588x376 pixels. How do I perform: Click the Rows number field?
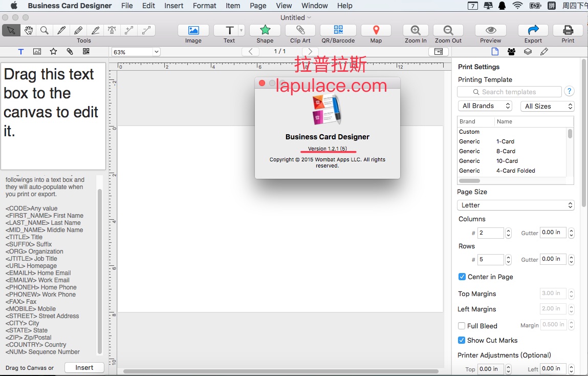click(x=490, y=259)
